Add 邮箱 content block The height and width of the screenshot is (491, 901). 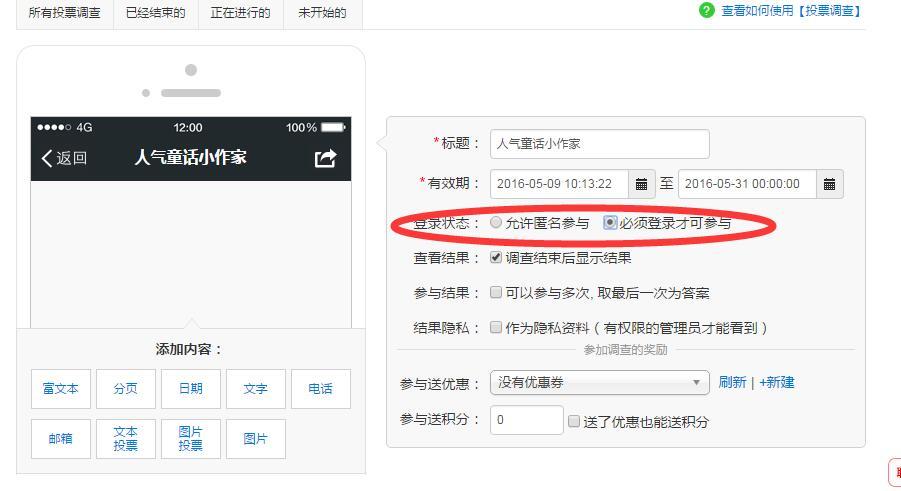tap(61, 439)
